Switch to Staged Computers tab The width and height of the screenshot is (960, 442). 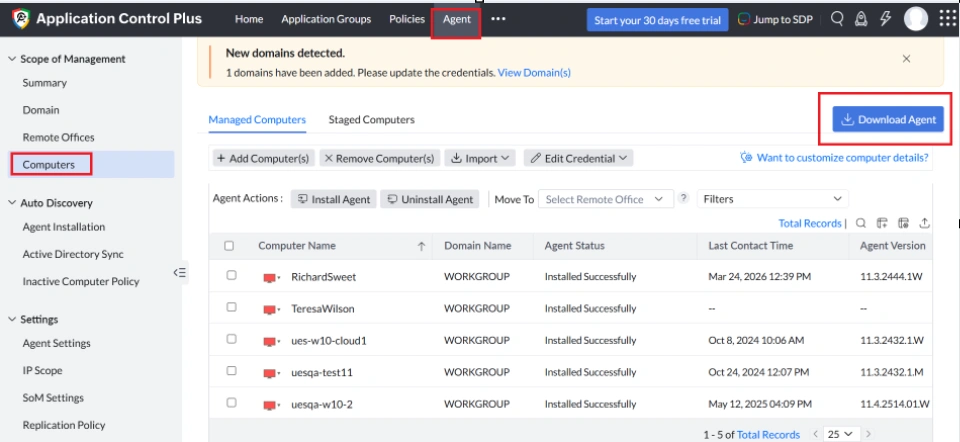[372, 119]
